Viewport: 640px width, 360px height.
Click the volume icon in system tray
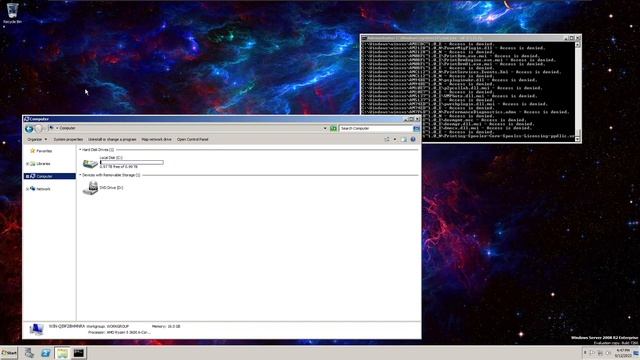click(608, 353)
